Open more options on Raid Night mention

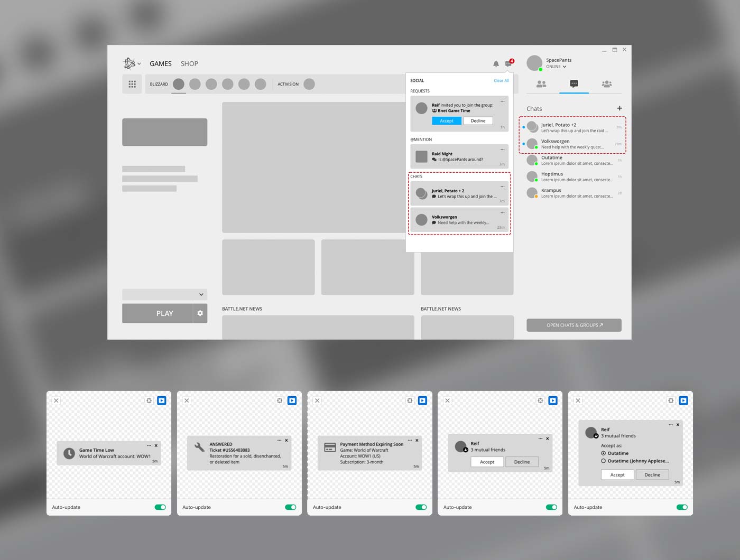pyautogui.click(x=503, y=150)
